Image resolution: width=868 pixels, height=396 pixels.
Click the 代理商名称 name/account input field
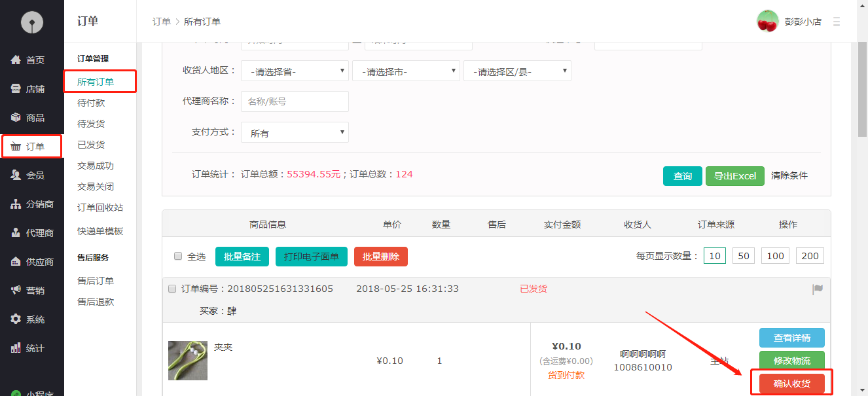click(295, 101)
